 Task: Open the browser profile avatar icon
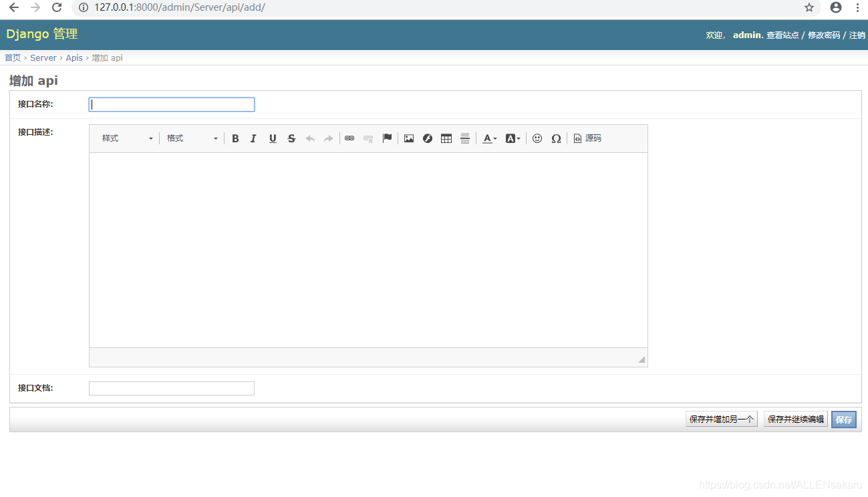click(836, 7)
